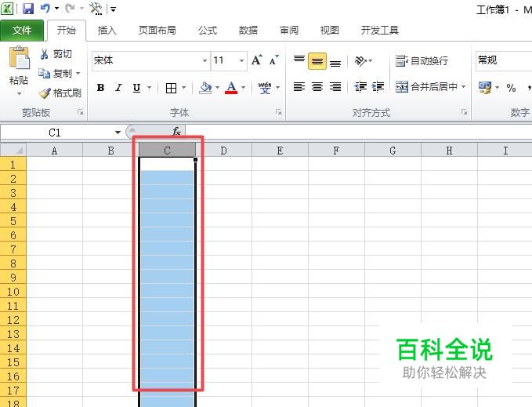
Task: Switch to the 插入 tab
Action: [107, 31]
